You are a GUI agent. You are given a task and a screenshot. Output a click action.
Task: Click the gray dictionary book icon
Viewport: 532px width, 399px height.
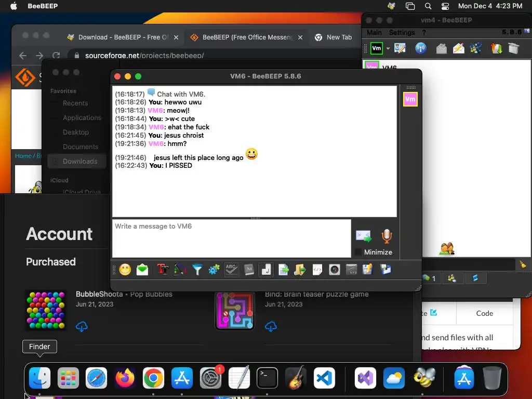pyautogui.click(x=249, y=270)
